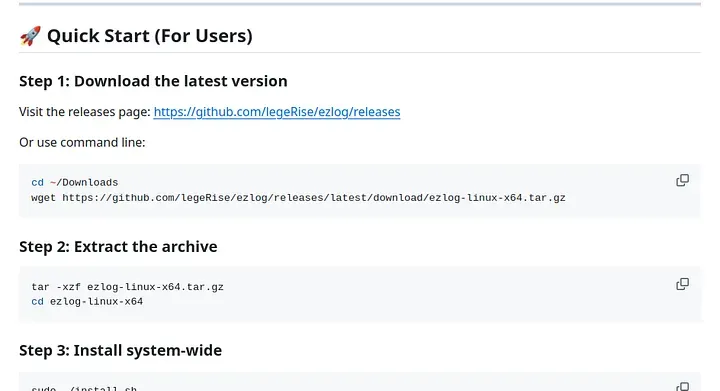720x391 pixels.
Task: Click the 'Visit the releases page:' text
Action: point(85,112)
